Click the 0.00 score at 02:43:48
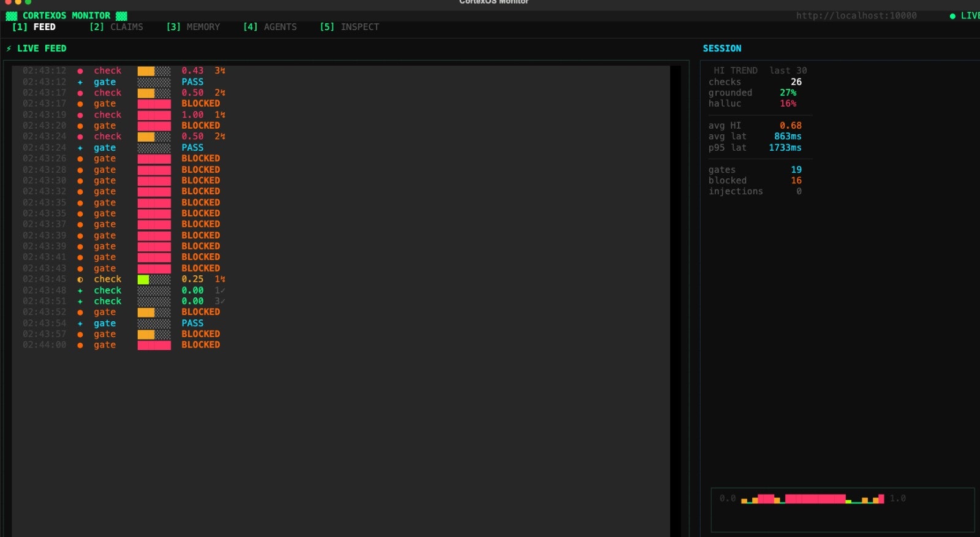The height and width of the screenshot is (537, 980). pyautogui.click(x=192, y=291)
